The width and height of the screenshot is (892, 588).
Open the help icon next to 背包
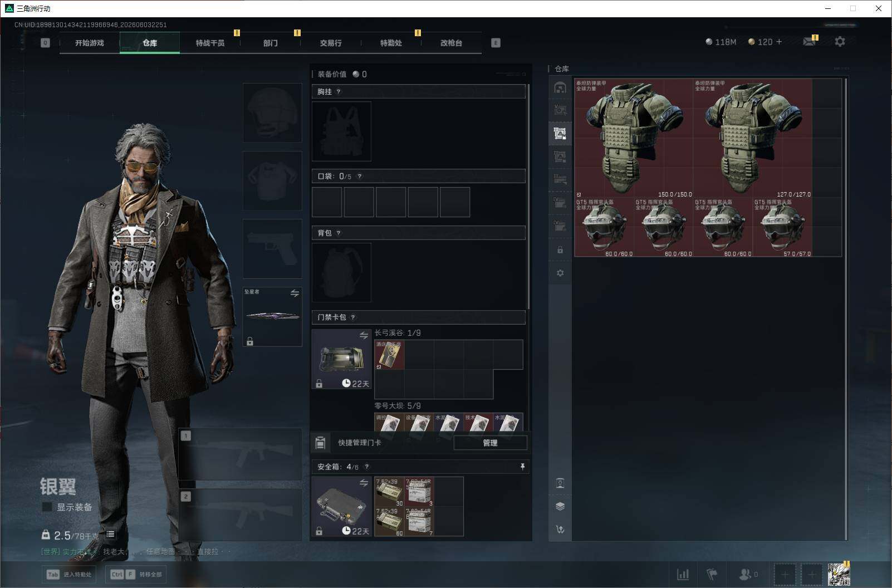click(339, 233)
